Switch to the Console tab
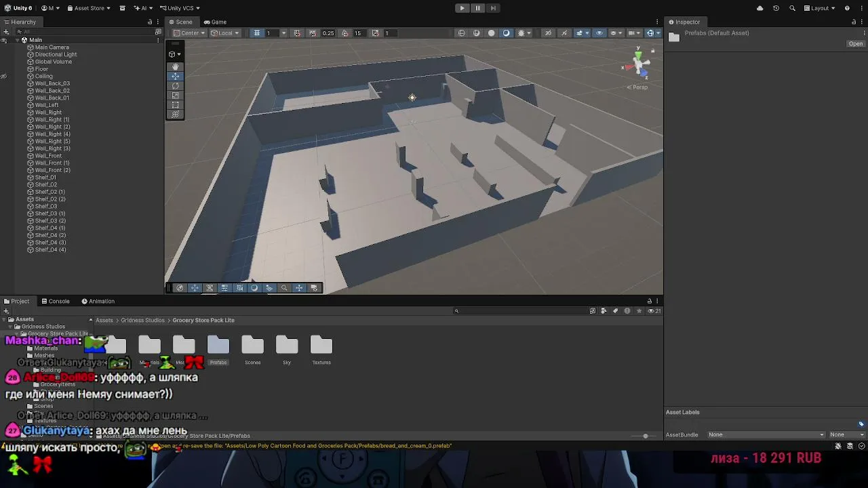 point(55,301)
